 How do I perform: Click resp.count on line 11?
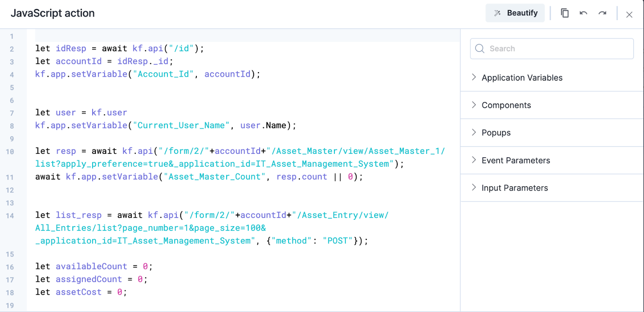point(302,177)
